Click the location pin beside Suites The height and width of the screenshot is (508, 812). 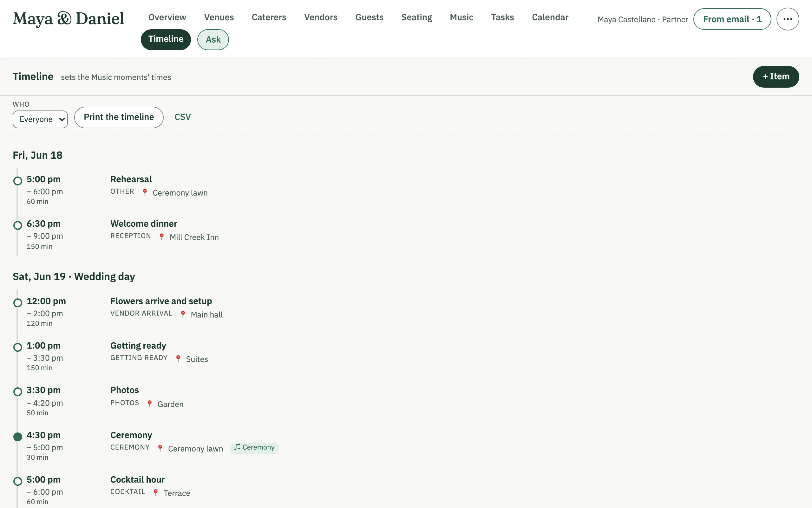click(x=178, y=359)
